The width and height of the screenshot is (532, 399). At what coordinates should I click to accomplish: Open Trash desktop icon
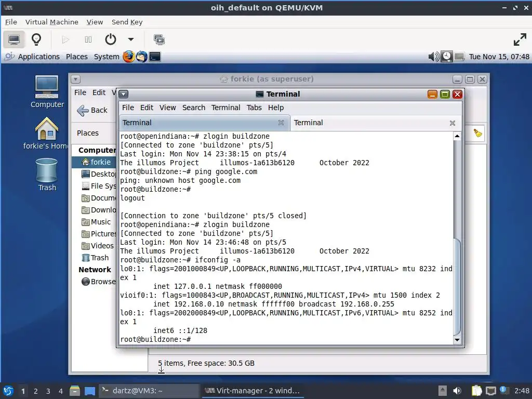click(x=47, y=175)
